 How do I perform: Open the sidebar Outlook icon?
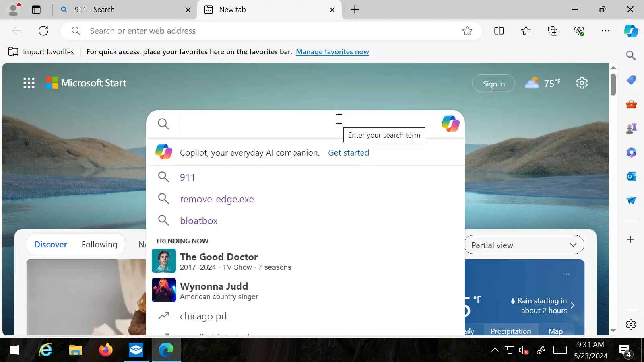click(631, 177)
